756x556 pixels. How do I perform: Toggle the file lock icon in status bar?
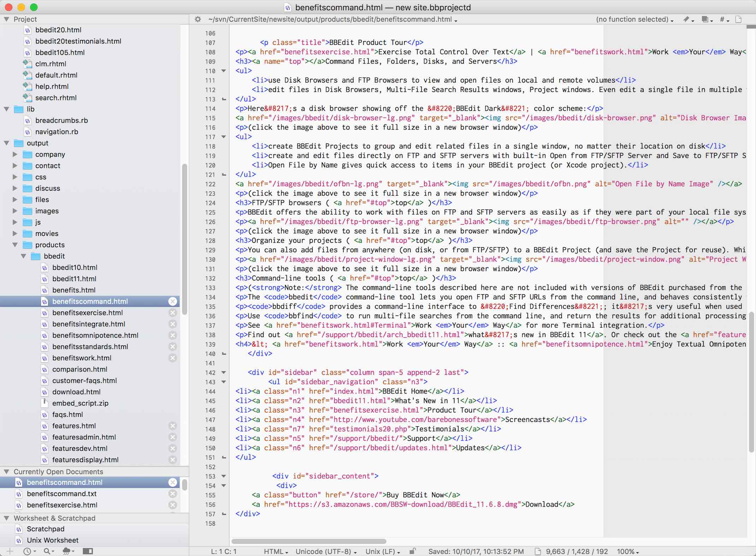pyautogui.click(x=413, y=551)
